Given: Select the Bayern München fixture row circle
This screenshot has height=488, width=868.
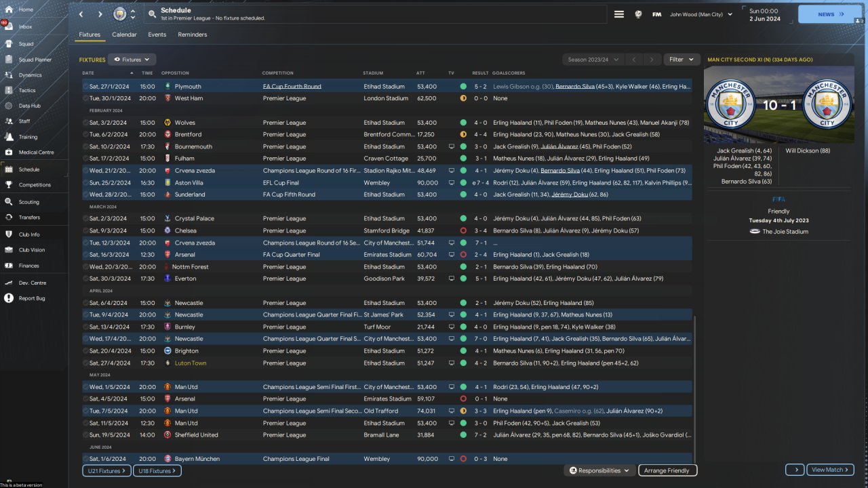Looking at the screenshot, I should (x=86, y=459).
